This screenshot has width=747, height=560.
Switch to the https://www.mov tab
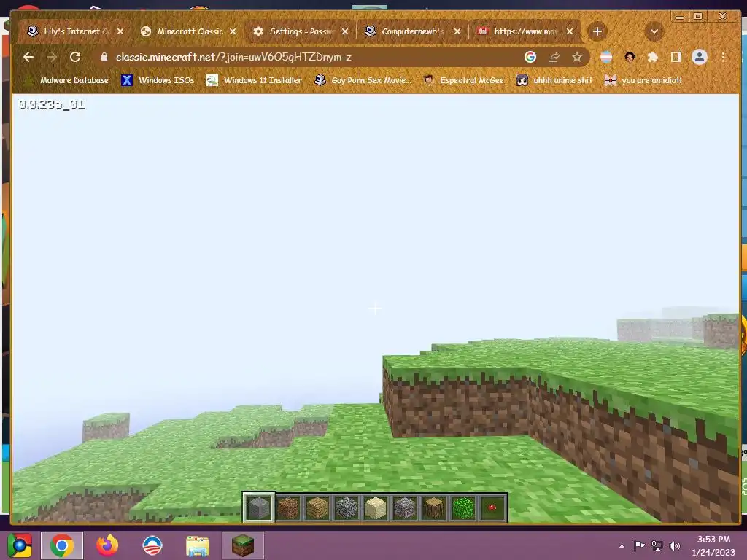click(525, 31)
